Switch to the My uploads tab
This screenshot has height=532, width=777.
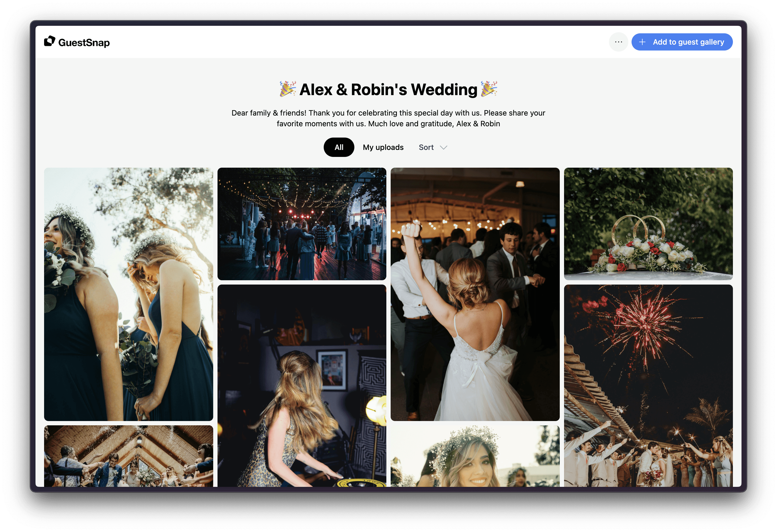tap(383, 147)
